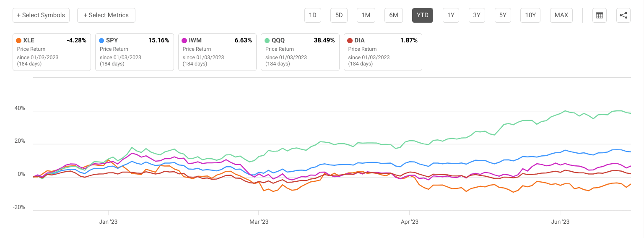Click the share chart icon
The height and width of the screenshot is (238, 644).
pyautogui.click(x=623, y=15)
